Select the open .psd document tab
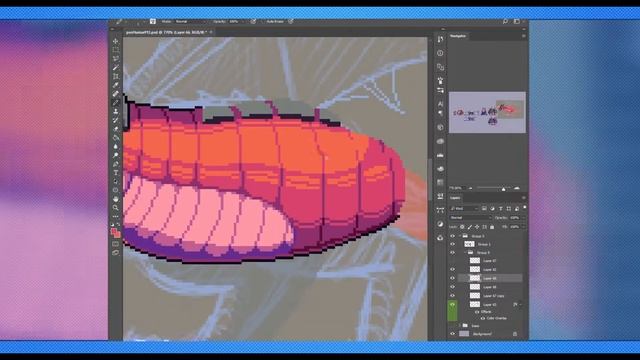Image resolution: width=640 pixels, height=360 pixels. (x=166, y=32)
